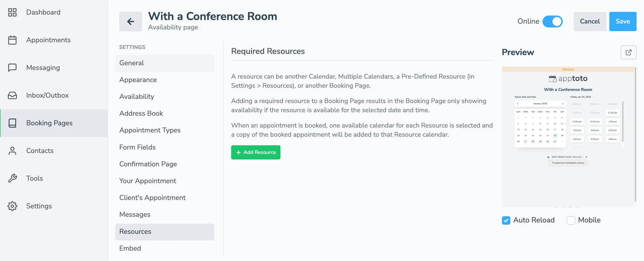
Task: Toggle the booking page Online switch
Action: (x=552, y=22)
